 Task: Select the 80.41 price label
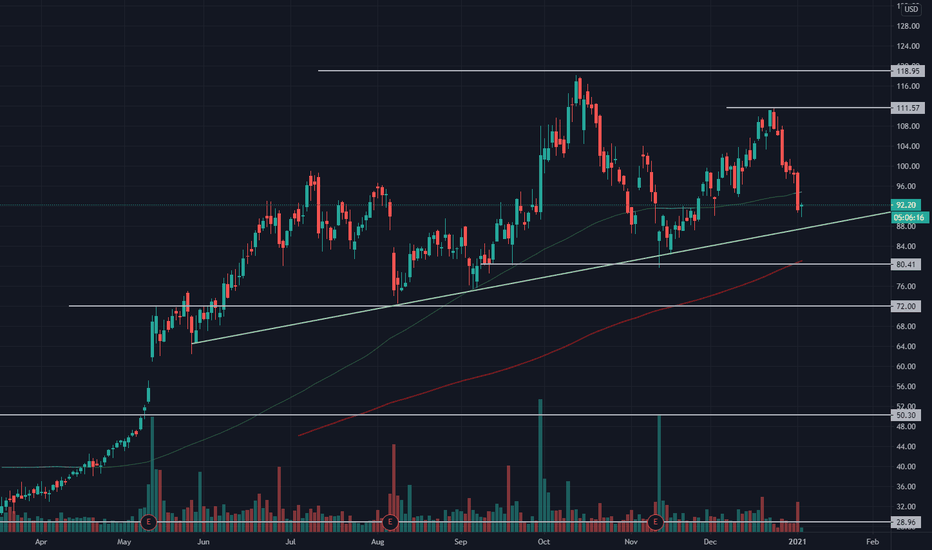906,265
